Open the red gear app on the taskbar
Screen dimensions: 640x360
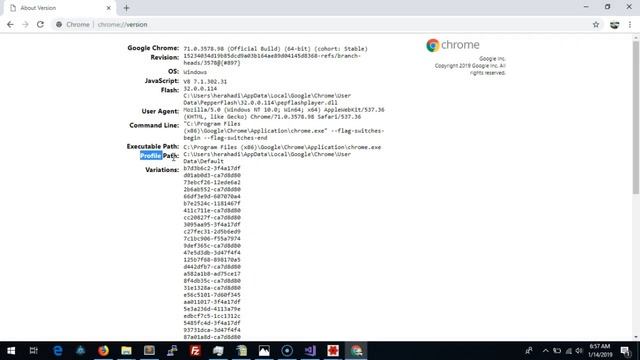click(x=333, y=351)
